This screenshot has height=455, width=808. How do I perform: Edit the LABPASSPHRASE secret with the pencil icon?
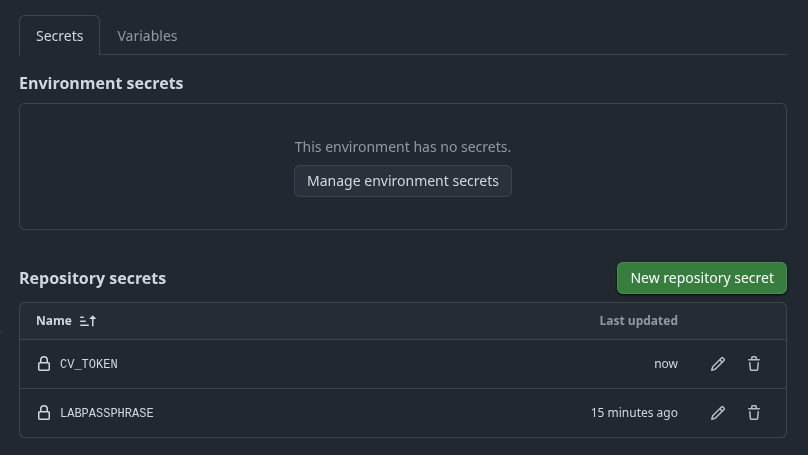click(717, 412)
